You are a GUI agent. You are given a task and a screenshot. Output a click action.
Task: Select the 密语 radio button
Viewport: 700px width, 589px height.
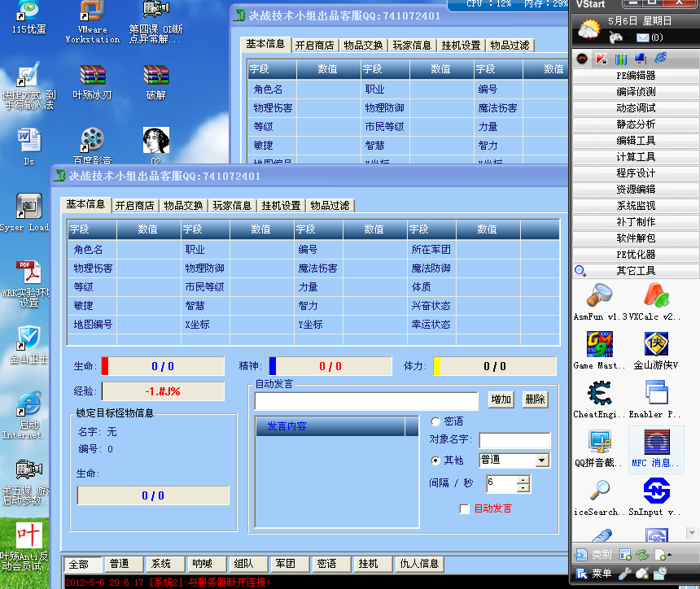point(435,421)
